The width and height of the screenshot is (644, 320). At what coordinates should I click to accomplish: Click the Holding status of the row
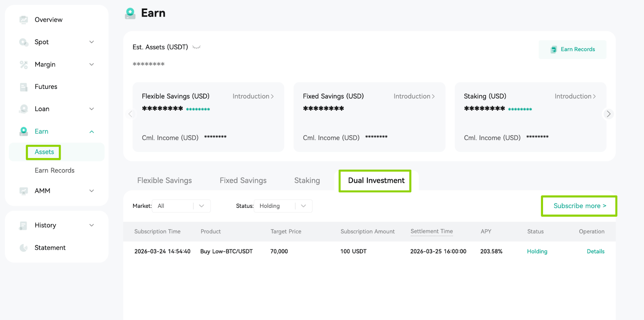click(x=537, y=252)
